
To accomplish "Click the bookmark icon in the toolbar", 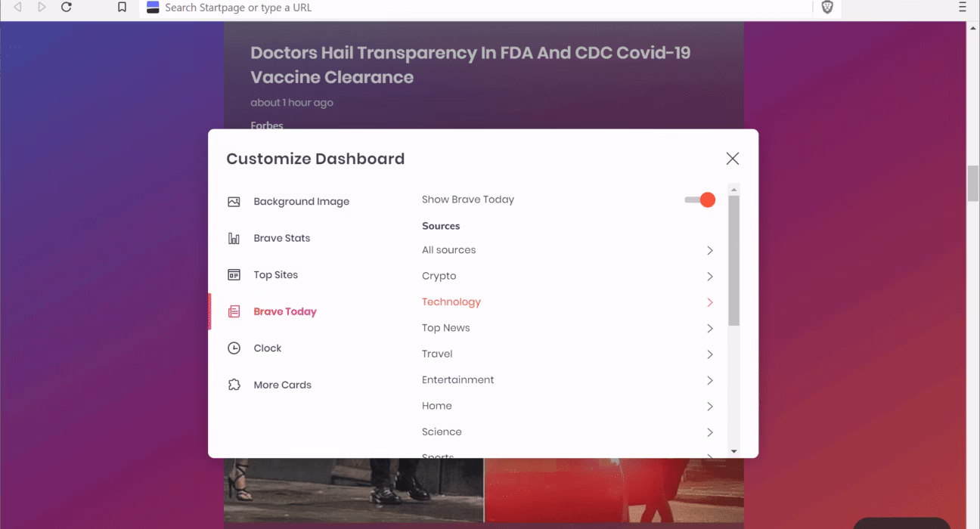I will coord(122,8).
